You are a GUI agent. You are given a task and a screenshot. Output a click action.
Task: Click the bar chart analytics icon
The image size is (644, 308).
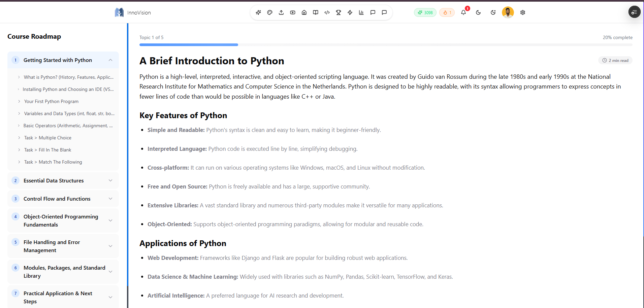coord(361,12)
